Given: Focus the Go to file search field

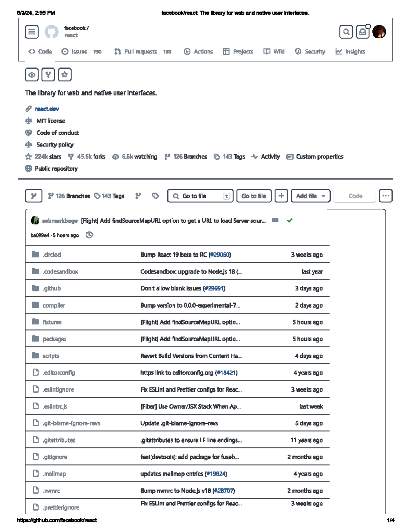Looking at the screenshot, I should pyautogui.click(x=200, y=196).
